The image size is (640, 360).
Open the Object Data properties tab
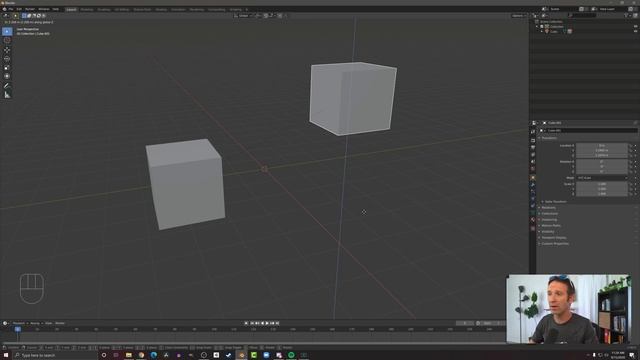pos(533,213)
